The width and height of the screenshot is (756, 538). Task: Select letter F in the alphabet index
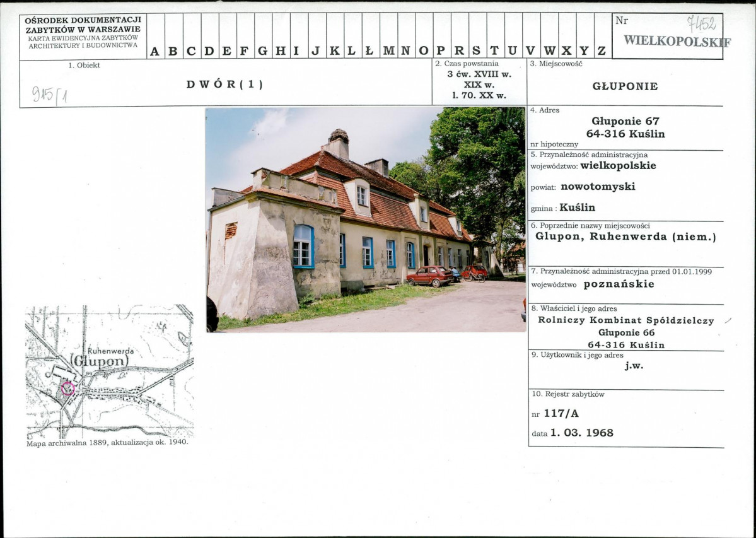pyautogui.click(x=245, y=51)
